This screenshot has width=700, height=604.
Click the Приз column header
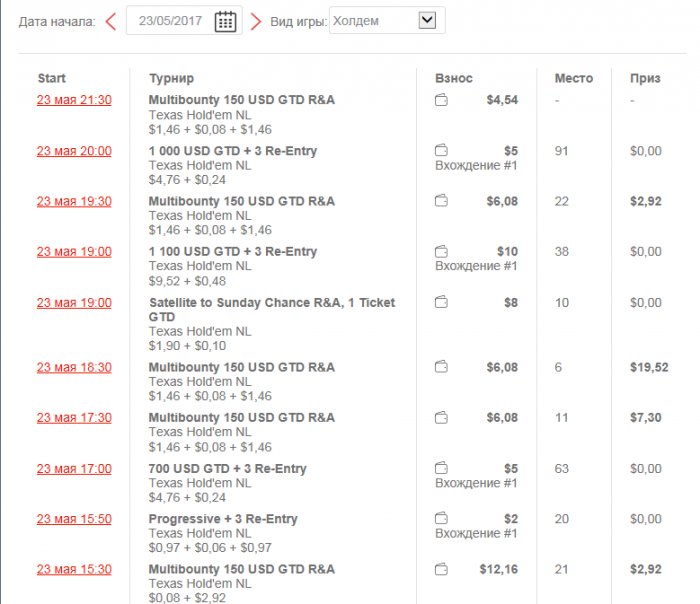(x=645, y=78)
